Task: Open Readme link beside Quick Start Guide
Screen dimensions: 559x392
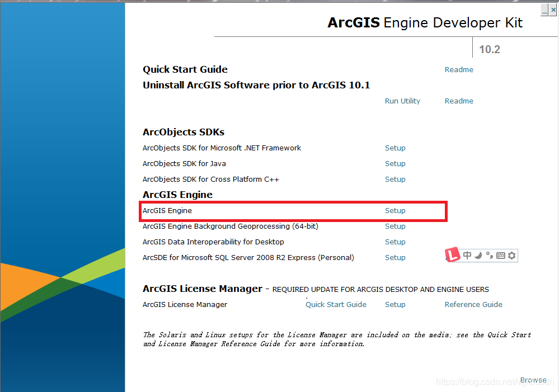Action: [459, 69]
